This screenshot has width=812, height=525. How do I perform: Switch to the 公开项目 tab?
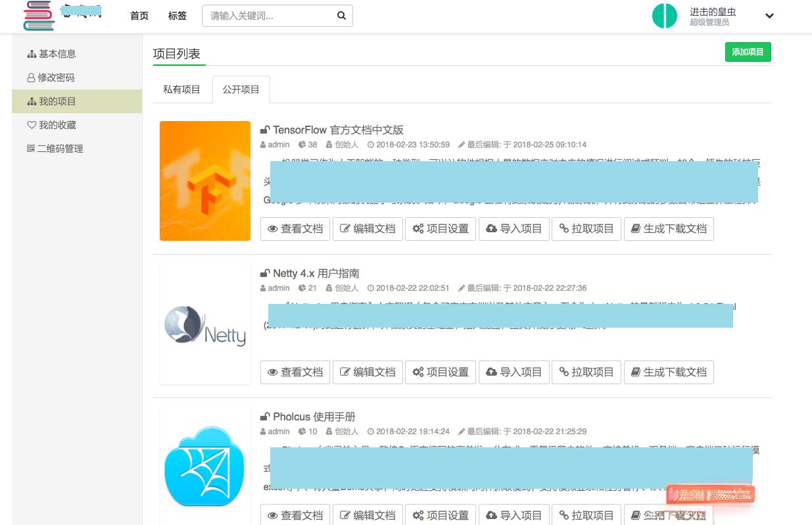coord(241,89)
